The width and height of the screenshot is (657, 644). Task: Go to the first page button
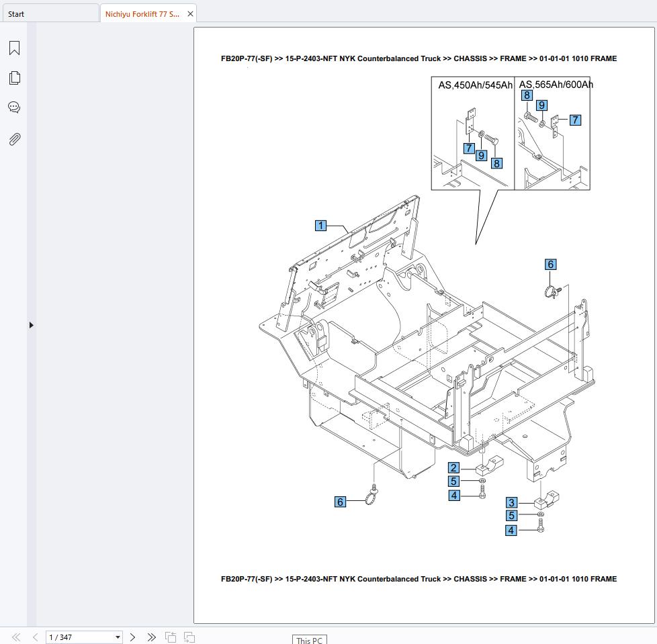tap(16, 637)
